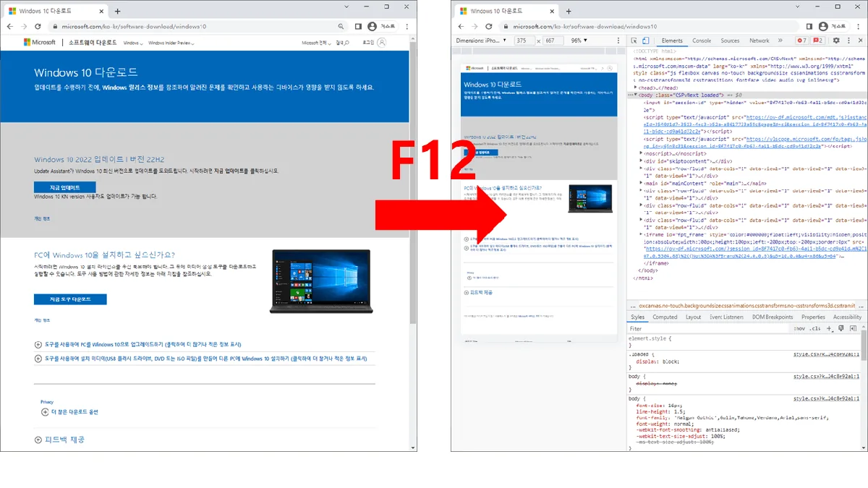Reload page in left browser window

(38, 26)
